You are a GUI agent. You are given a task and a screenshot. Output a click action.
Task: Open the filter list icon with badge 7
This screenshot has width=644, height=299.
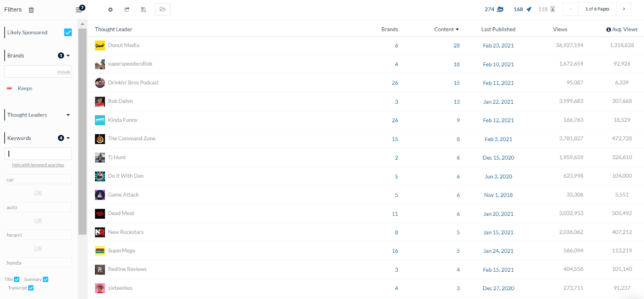(79, 9)
